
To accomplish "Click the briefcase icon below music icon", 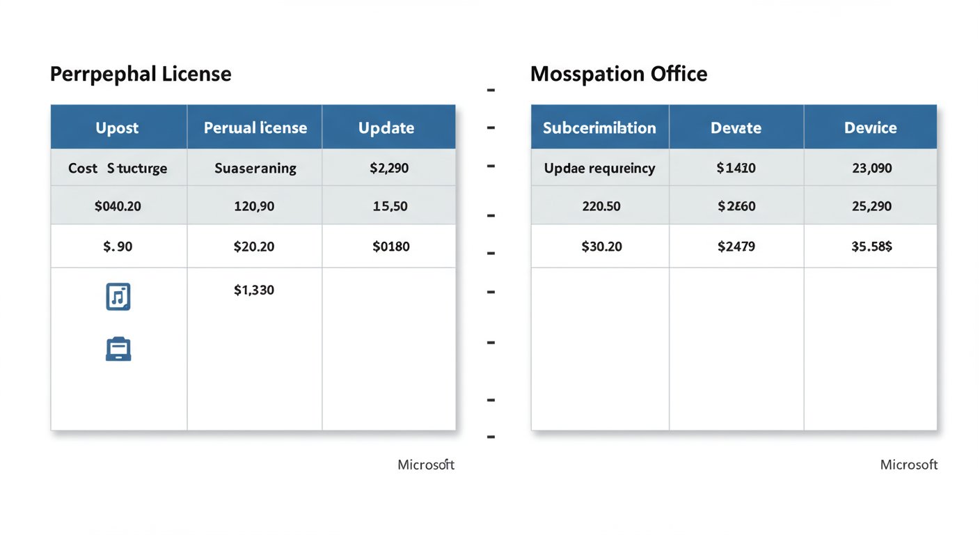I will (118, 349).
